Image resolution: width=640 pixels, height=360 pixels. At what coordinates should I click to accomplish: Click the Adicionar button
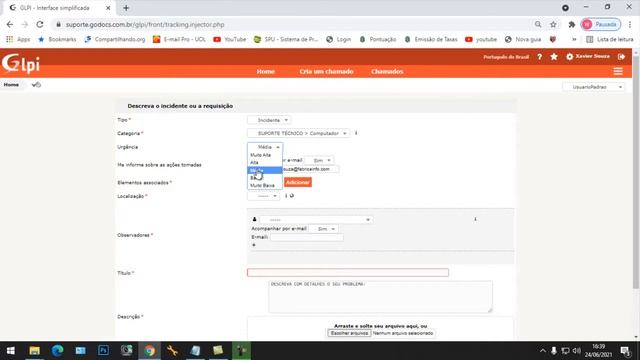[298, 182]
